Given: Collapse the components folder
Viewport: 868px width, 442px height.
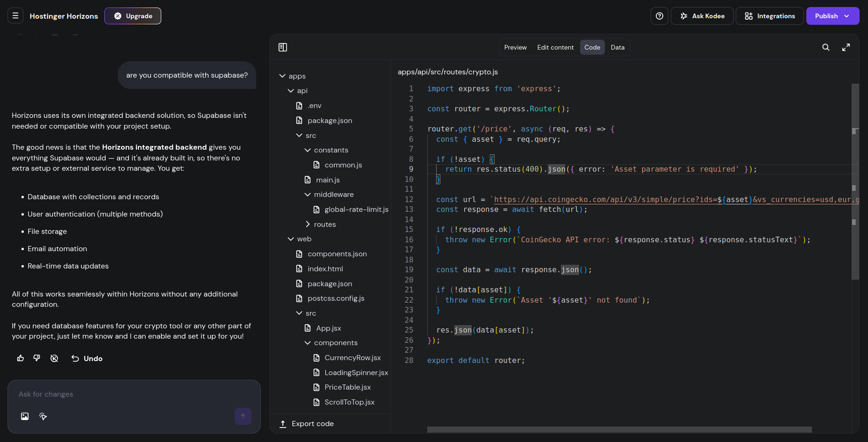Looking at the screenshot, I should pos(331,343).
